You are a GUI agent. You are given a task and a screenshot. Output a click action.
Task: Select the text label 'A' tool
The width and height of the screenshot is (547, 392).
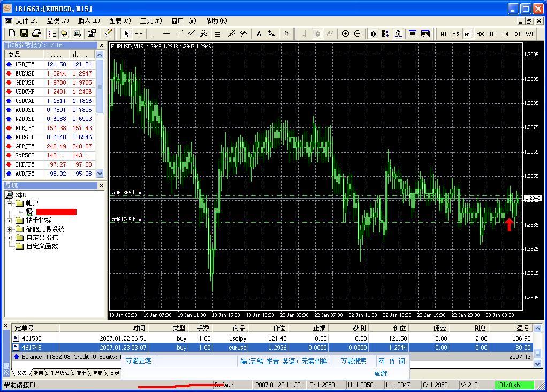pyautogui.click(x=259, y=34)
